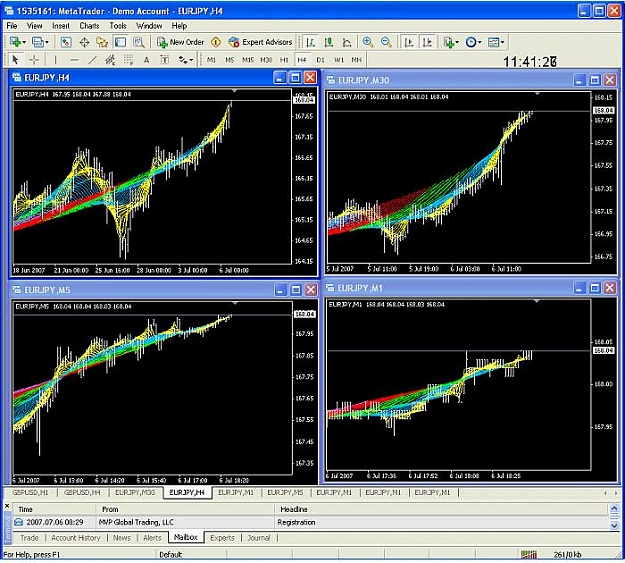Click the mailbox scrollbar down arrow

614,526
